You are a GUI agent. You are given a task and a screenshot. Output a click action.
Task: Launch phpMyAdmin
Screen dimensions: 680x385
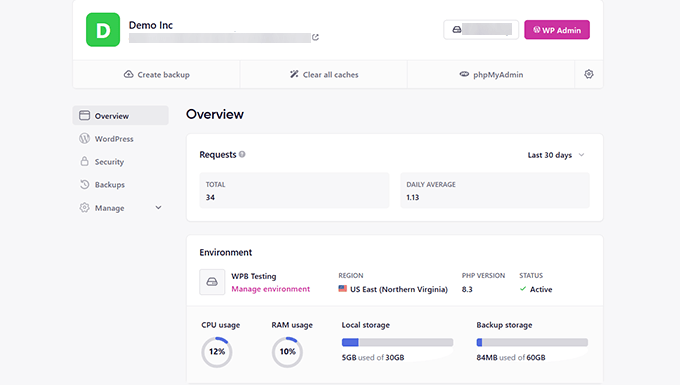tap(491, 75)
